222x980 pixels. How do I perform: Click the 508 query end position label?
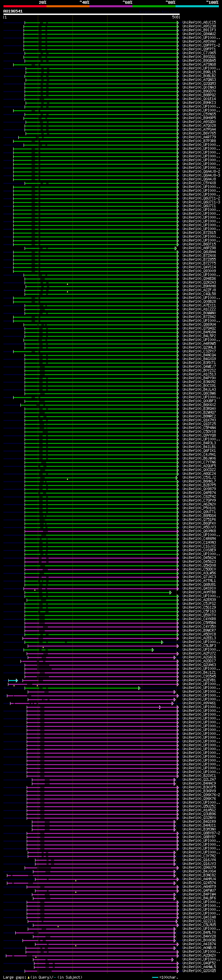pyautogui.click(x=175, y=17)
